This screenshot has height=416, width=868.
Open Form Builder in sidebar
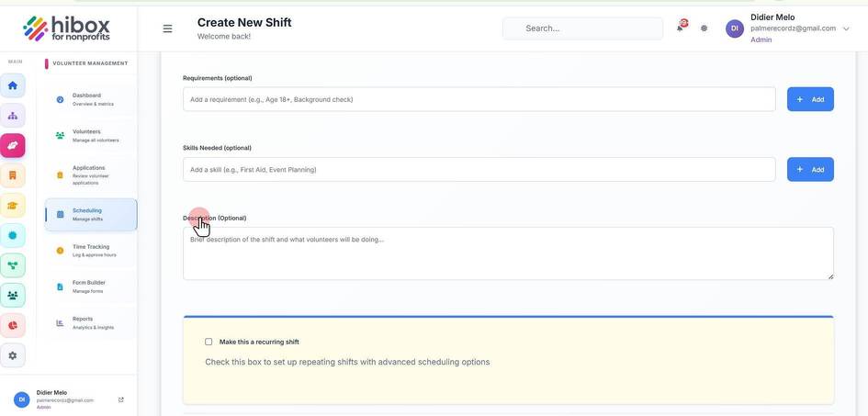click(91, 287)
